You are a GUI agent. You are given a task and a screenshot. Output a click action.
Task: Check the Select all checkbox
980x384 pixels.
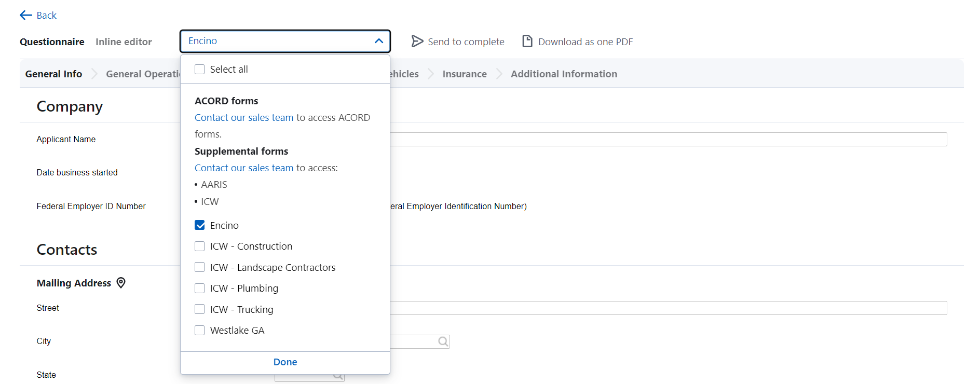(200, 70)
